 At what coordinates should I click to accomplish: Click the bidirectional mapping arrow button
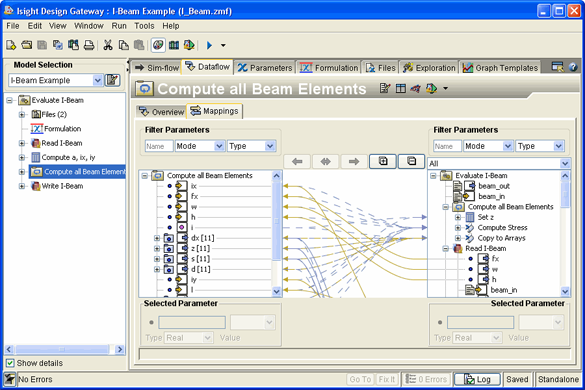click(325, 161)
